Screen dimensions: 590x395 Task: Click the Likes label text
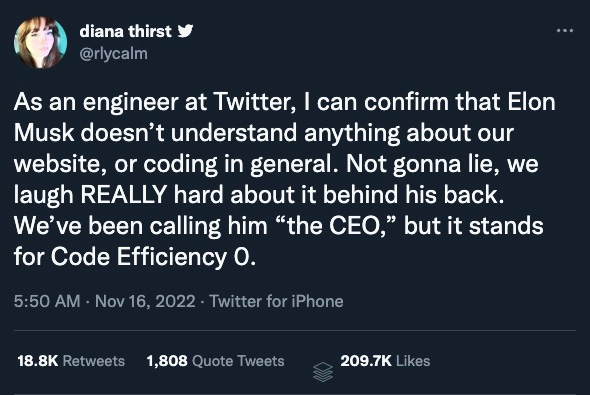pyautogui.click(x=413, y=361)
